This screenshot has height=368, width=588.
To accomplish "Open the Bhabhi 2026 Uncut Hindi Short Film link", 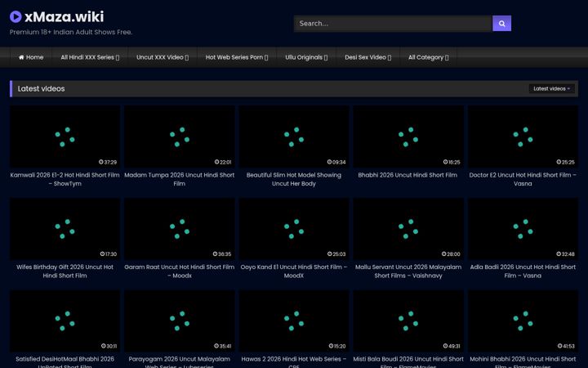I will (x=408, y=175).
